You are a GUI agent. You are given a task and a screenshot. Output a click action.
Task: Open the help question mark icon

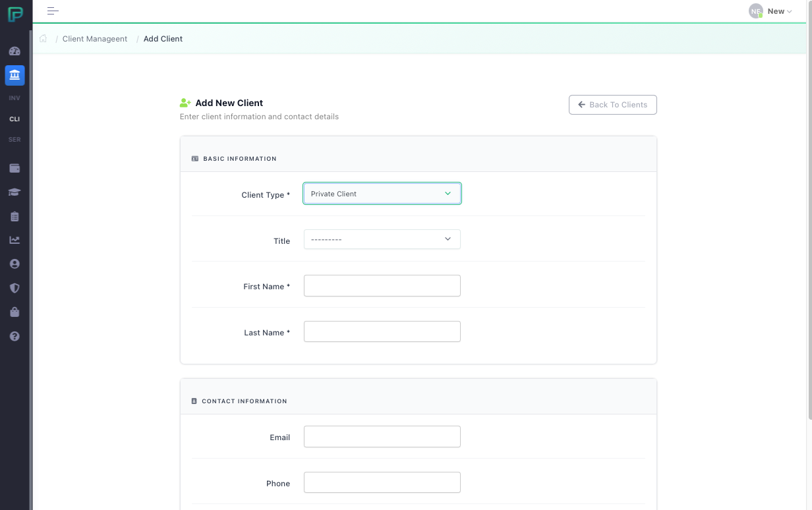tap(14, 336)
